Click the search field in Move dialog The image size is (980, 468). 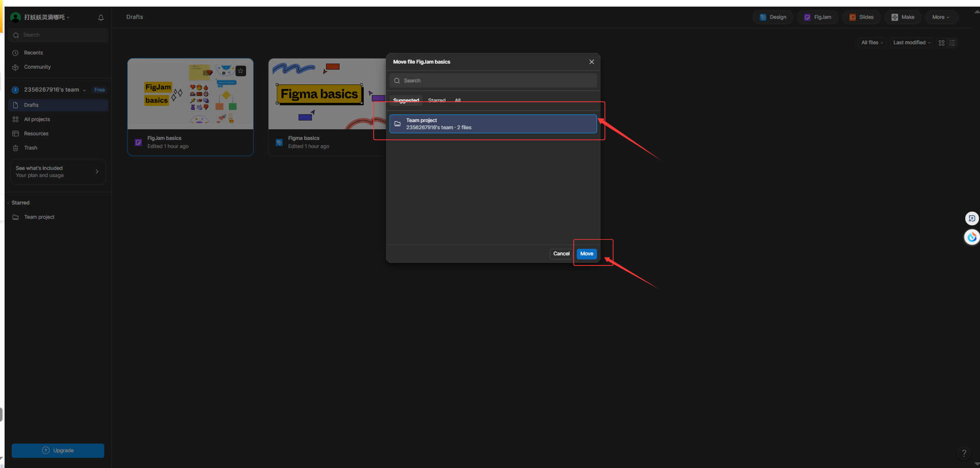pyautogui.click(x=493, y=81)
